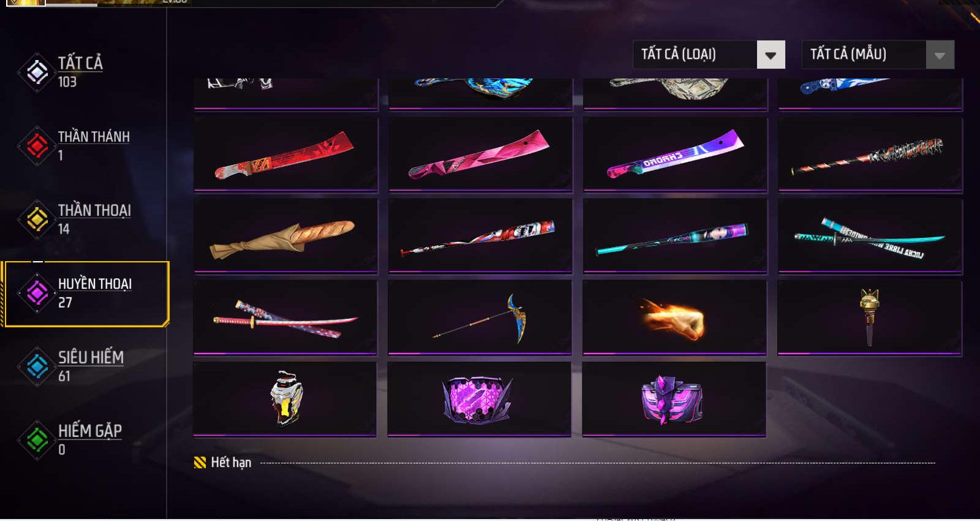Choose the white robot helmet item

tap(285, 399)
